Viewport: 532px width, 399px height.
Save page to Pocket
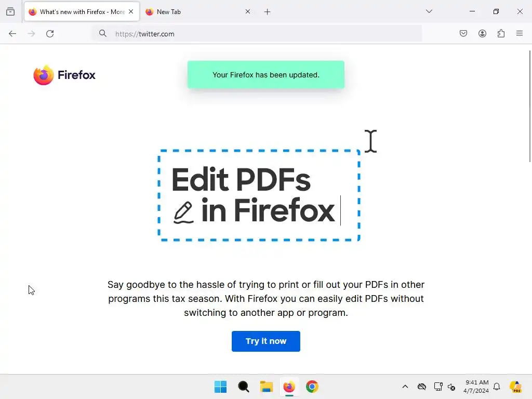point(463,33)
